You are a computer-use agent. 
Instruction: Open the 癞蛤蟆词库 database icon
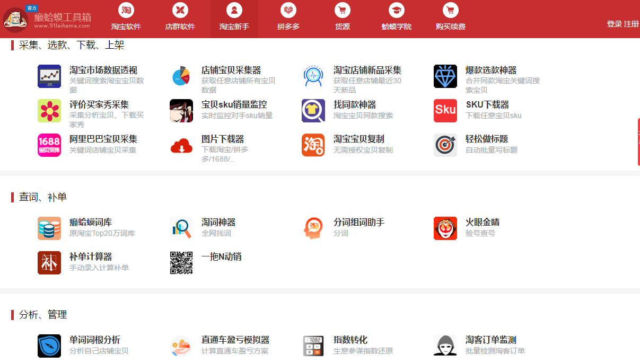49,228
